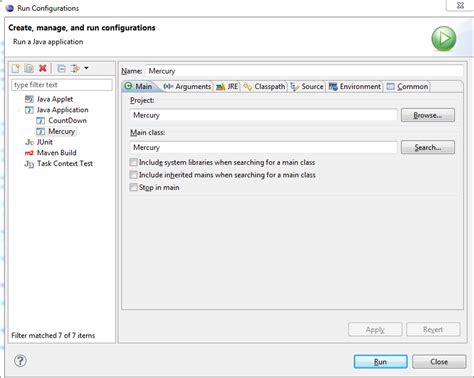Switch to the Arguments tab

click(187, 86)
